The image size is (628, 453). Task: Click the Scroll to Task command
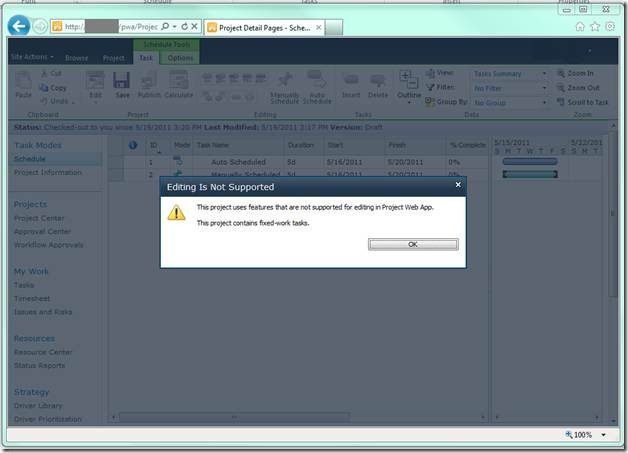click(x=583, y=102)
